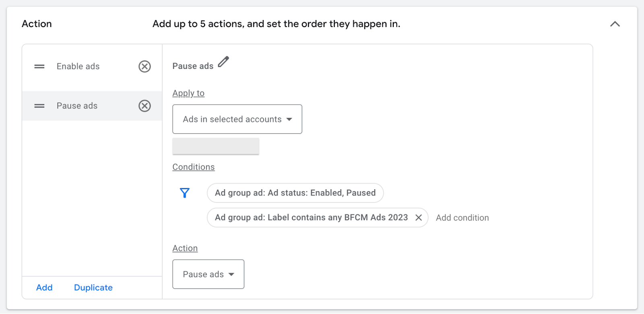Edit the Pause ads name with pencil

coord(223,62)
